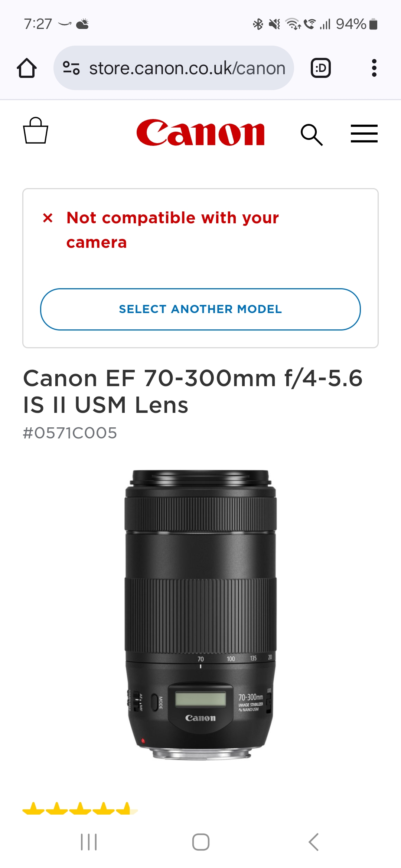Image resolution: width=401 pixels, height=868 pixels.
Task: Expand another camera model selection
Action: point(200,309)
